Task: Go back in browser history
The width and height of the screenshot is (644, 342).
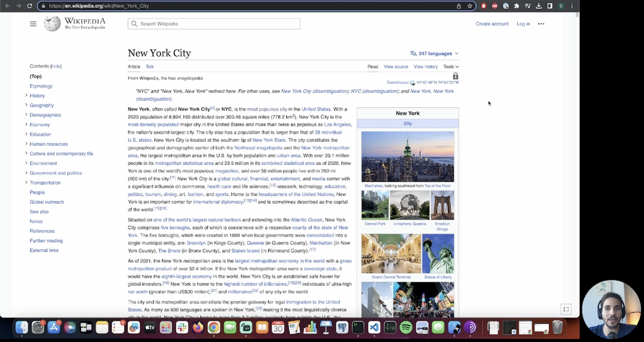Action: coord(7,6)
